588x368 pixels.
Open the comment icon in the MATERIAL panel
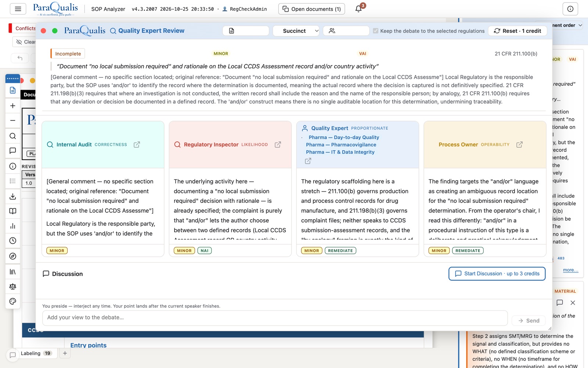pyautogui.click(x=560, y=302)
